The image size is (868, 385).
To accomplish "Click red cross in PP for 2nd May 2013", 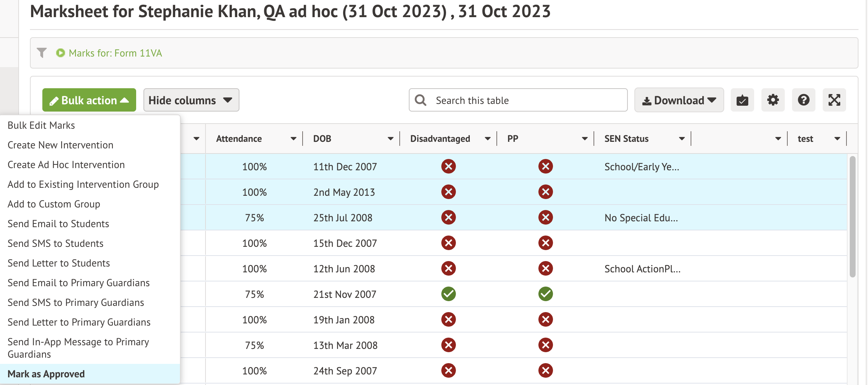I will 545,192.
